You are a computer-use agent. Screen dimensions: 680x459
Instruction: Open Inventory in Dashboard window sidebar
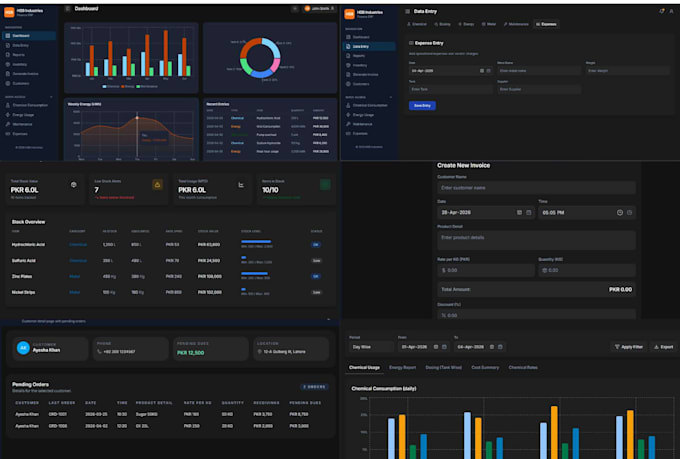pyautogui.click(x=20, y=64)
